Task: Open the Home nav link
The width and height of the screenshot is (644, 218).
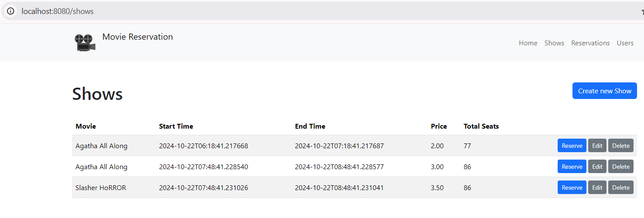Action: 528,43
